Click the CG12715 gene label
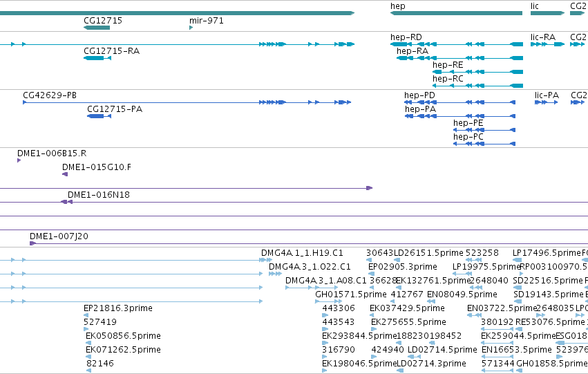The height and width of the screenshot is (374, 588). click(x=103, y=20)
